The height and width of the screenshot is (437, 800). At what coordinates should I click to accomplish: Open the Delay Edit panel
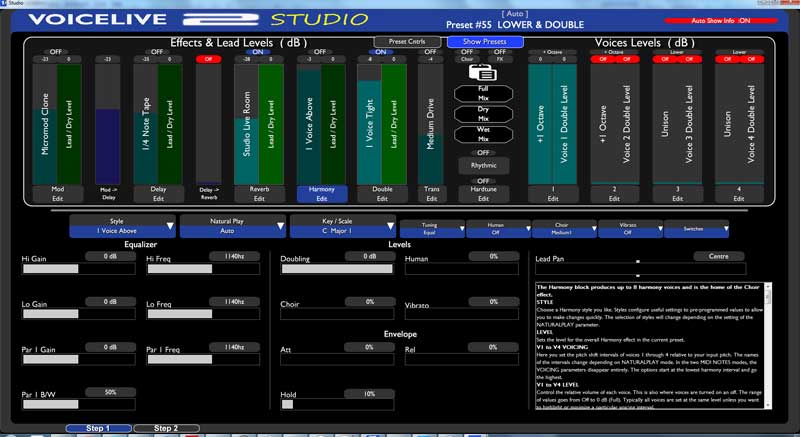[x=158, y=194]
